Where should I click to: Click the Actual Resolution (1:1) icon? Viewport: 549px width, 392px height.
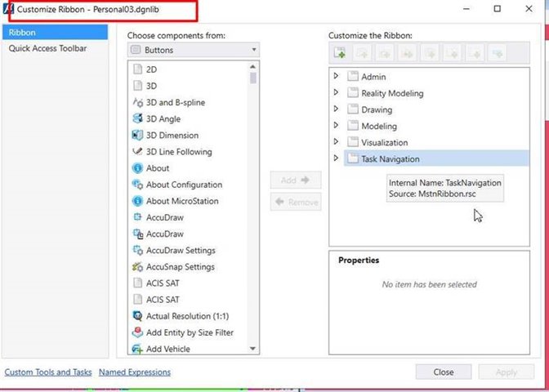tap(137, 316)
